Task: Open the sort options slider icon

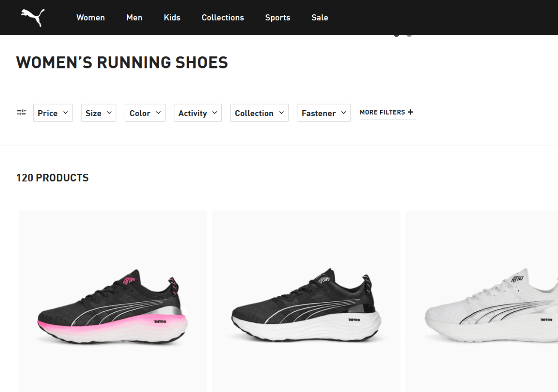Action: (x=21, y=112)
